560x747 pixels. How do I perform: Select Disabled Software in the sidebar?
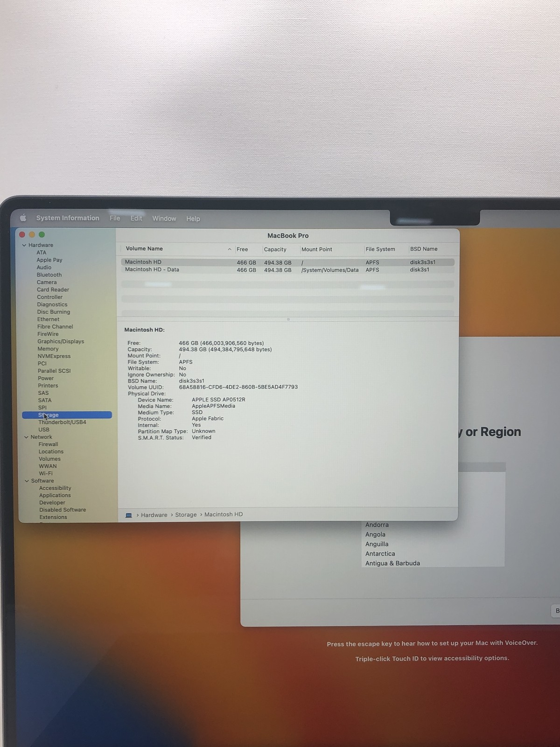(x=63, y=510)
